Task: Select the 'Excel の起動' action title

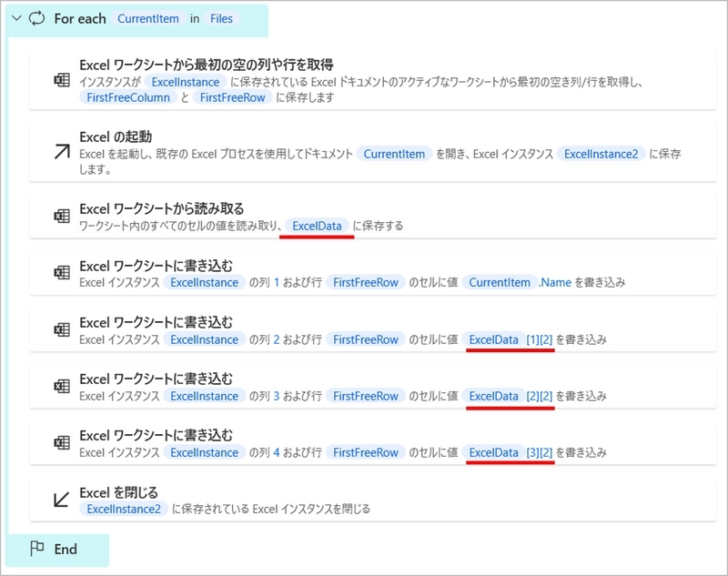Action: pos(116,136)
